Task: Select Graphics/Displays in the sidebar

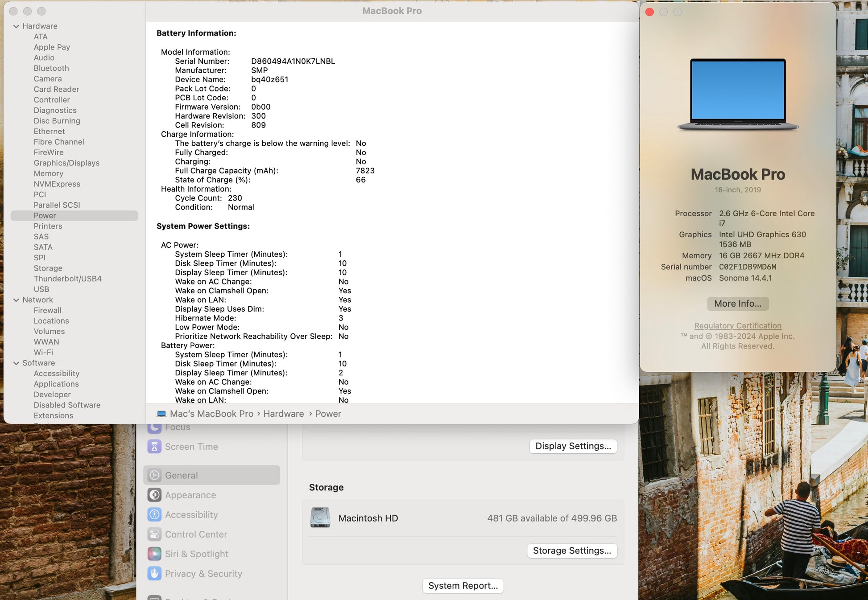Action: point(66,163)
